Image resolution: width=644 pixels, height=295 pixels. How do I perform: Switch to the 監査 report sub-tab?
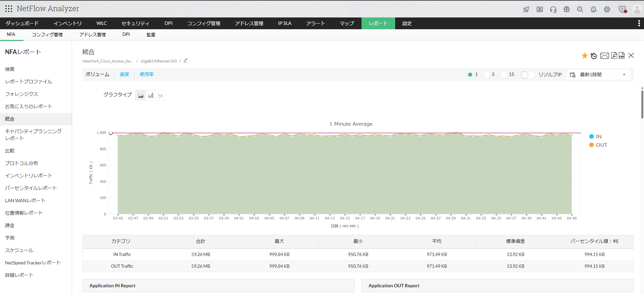click(x=151, y=35)
